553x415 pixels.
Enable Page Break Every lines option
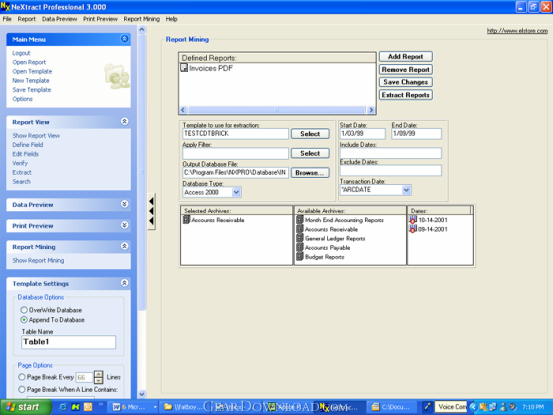click(22, 377)
